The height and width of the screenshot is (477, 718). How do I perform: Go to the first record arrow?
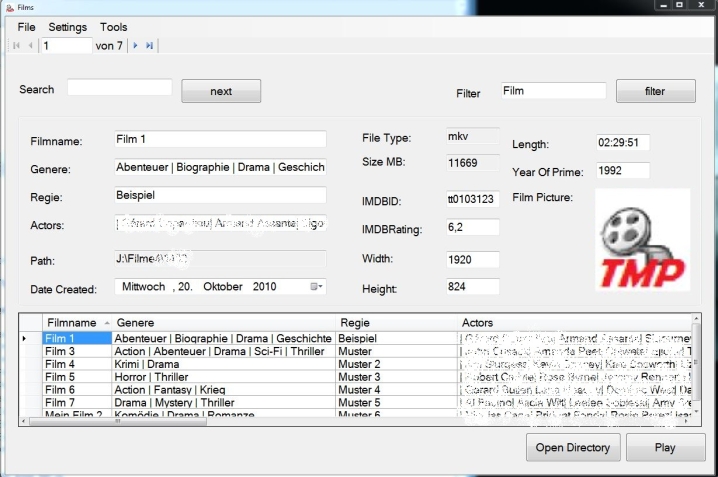coord(17,46)
